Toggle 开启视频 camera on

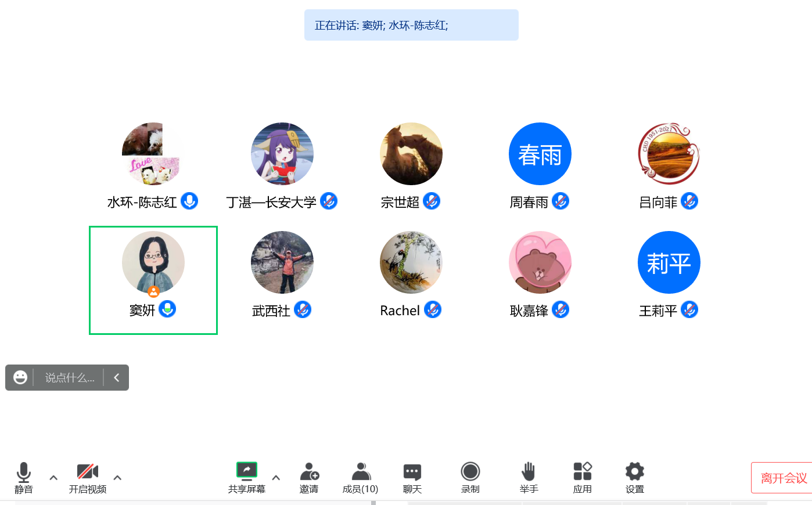(88, 471)
